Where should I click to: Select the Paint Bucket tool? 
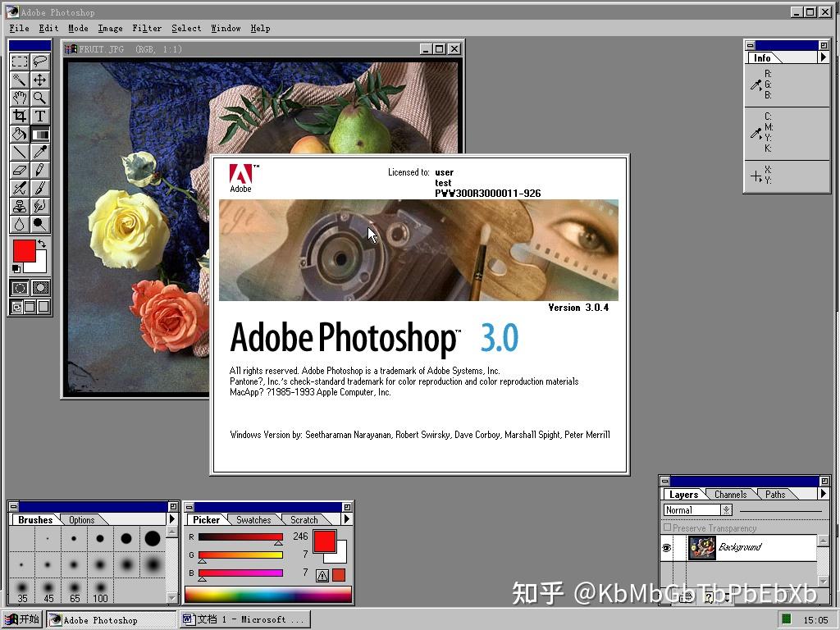point(21,134)
